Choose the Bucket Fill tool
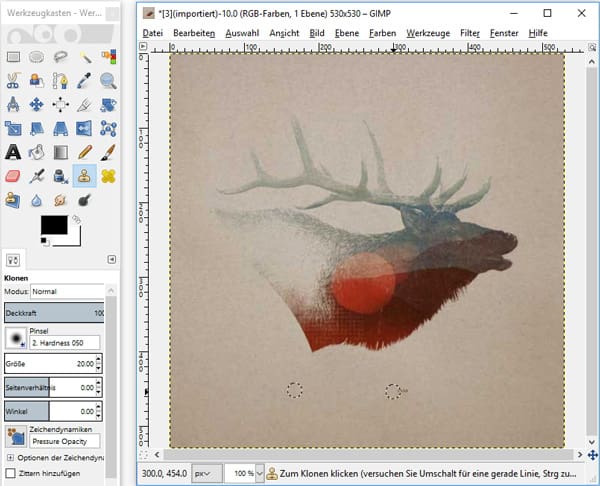 37,152
